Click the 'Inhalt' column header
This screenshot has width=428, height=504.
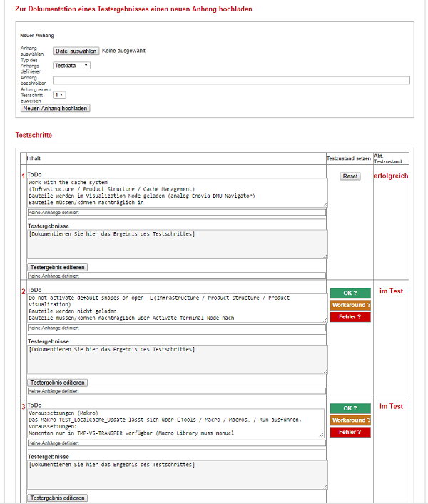click(34, 158)
